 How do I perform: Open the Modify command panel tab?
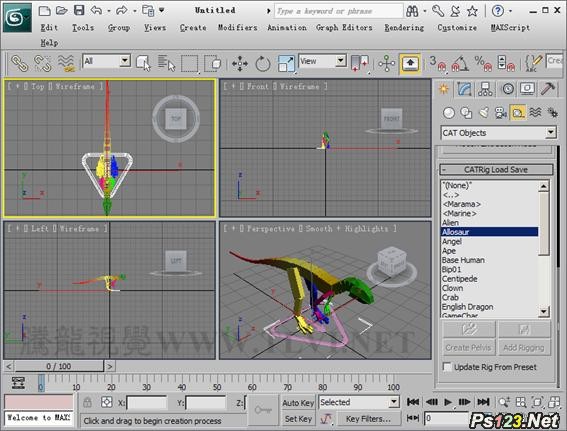pyautogui.click(x=464, y=89)
